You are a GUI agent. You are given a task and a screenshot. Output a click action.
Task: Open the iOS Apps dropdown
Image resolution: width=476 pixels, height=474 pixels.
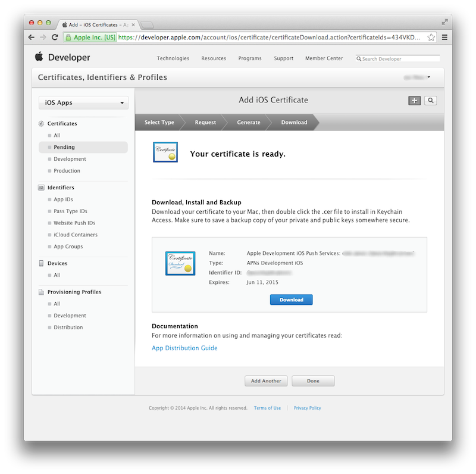click(x=83, y=102)
